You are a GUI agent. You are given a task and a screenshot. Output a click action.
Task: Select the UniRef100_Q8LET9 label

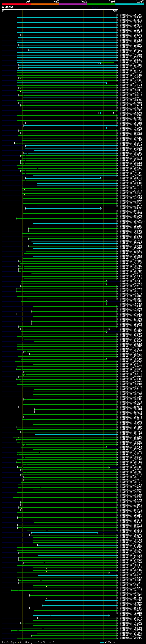pyautogui.click(x=131, y=223)
